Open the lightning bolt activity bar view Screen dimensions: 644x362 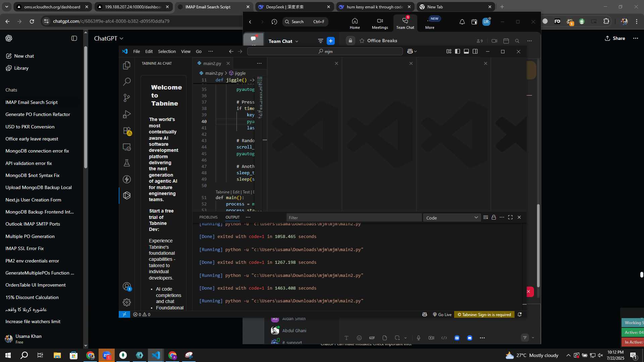tap(127, 179)
